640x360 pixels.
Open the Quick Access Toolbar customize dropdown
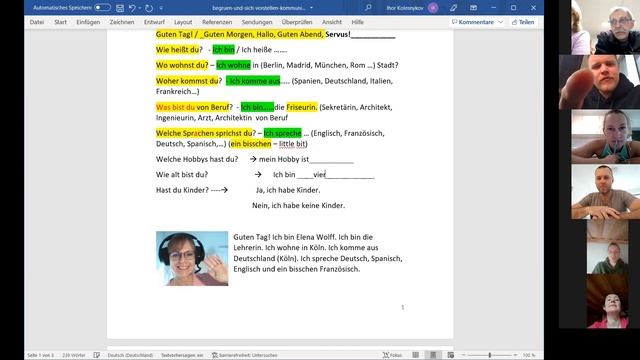[161, 8]
